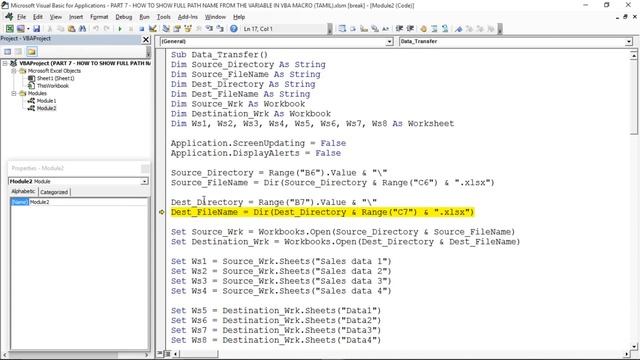Click the code window vertical scrollbar thumb
The image size is (640, 360).
(x=633, y=96)
